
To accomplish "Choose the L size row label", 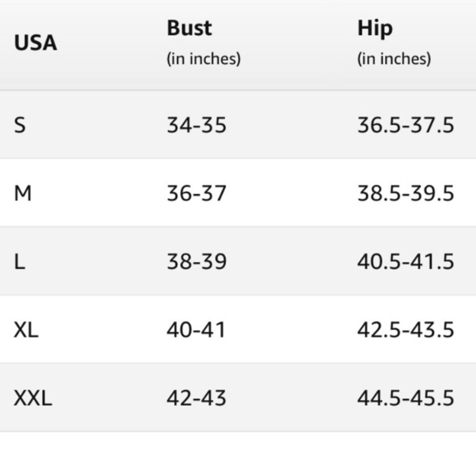I will (x=19, y=262).
